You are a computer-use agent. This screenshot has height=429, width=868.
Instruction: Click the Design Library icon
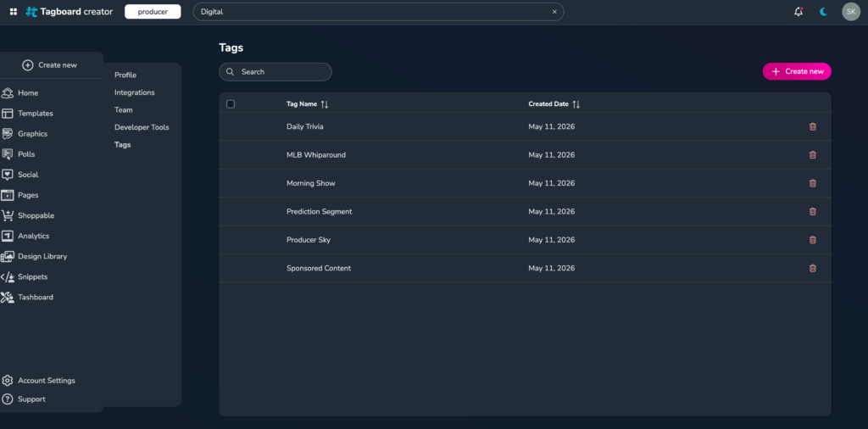(7, 256)
